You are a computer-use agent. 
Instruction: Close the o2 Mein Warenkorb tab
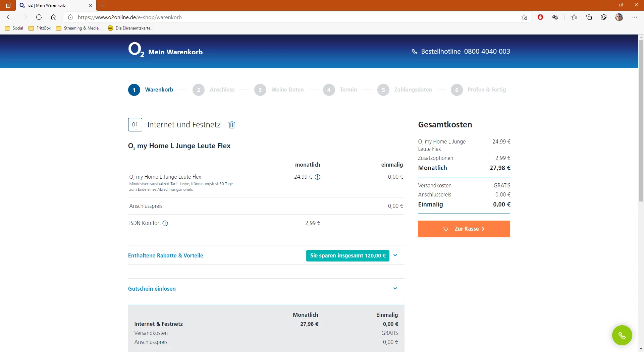[x=91, y=5]
